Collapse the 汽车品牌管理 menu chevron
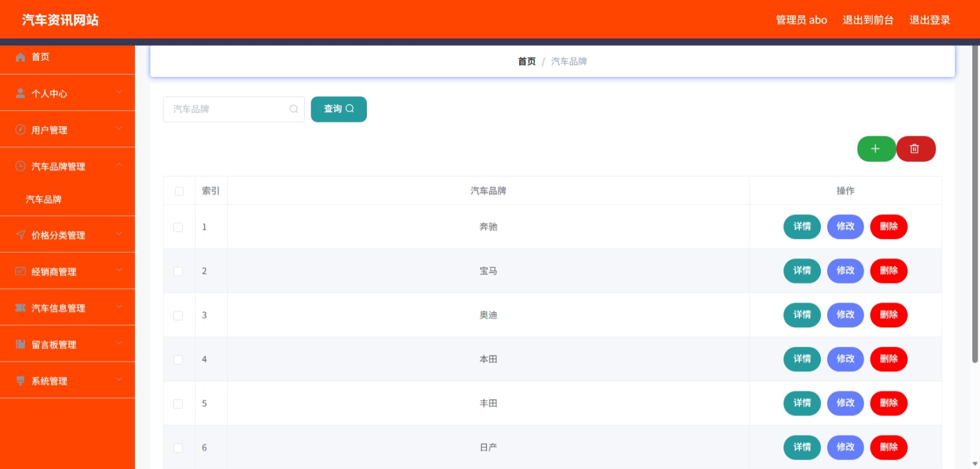This screenshot has width=980, height=469. coord(119,165)
